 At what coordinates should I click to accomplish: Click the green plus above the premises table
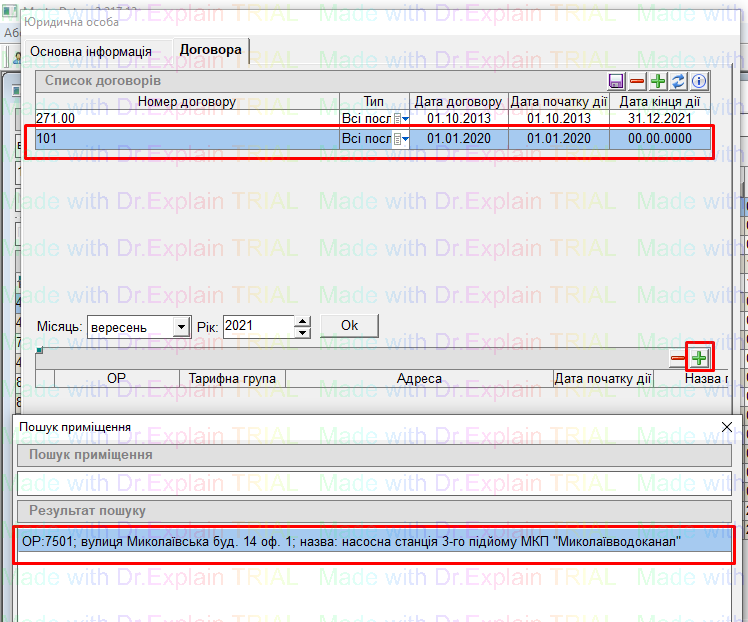[x=700, y=357]
